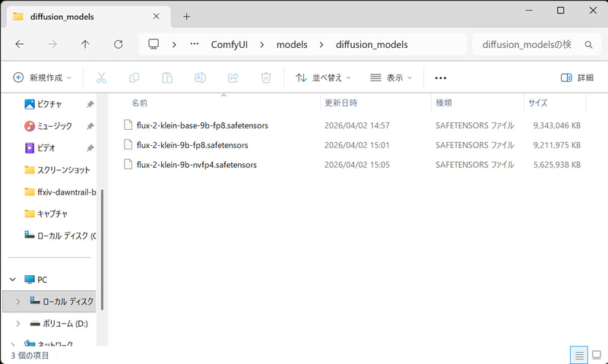Open the 新規作成 dropdown
608x364 pixels.
click(42, 78)
